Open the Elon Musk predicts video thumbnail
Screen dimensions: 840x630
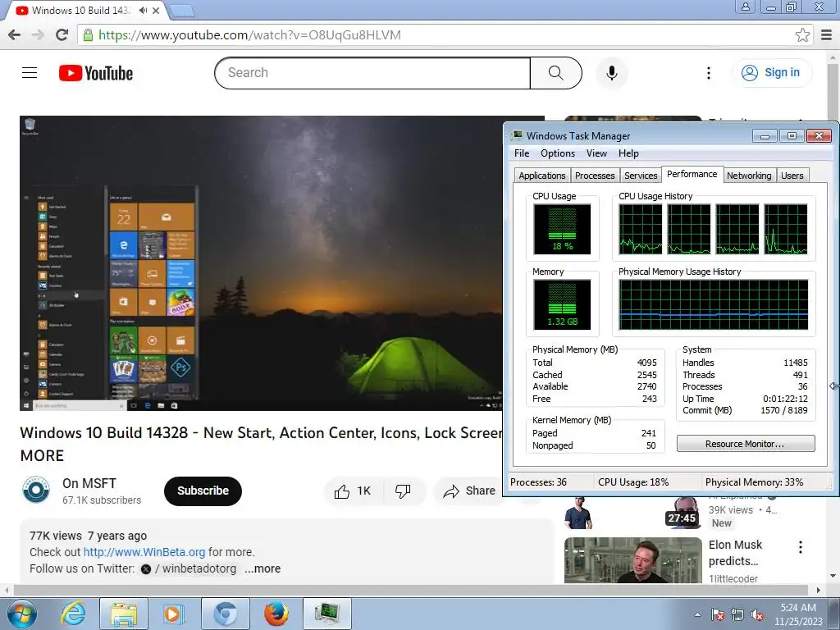[x=632, y=559]
